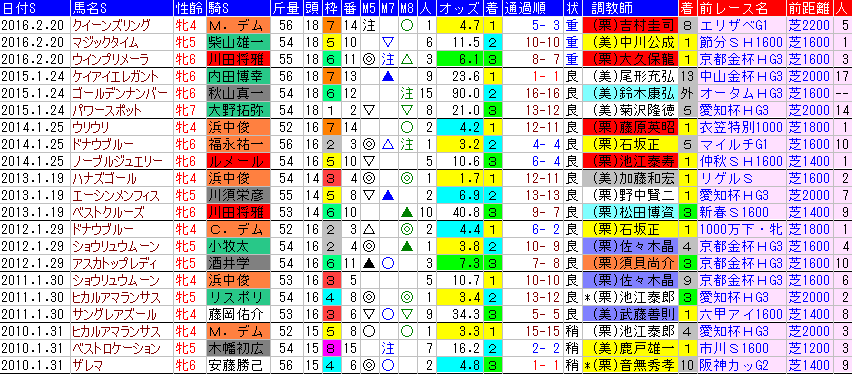The width and height of the screenshot is (852, 374).
Task: Click previous race 衣笠特別1000
Action: (741, 127)
